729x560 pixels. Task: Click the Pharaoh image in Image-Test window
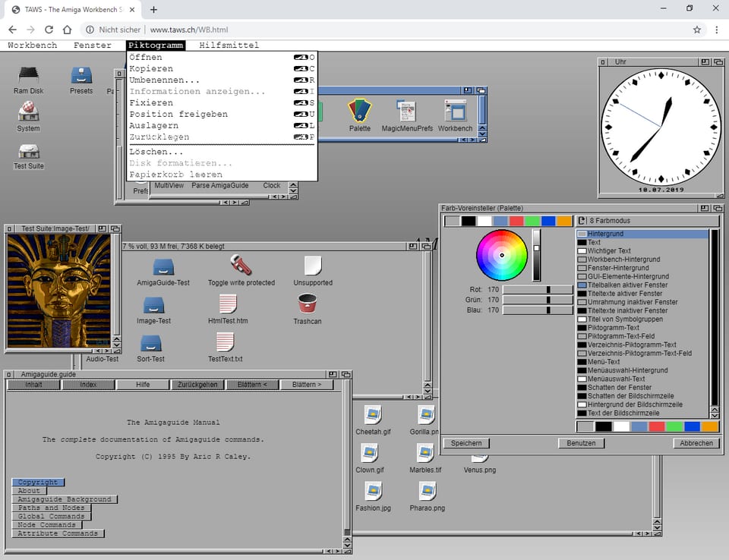point(59,291)
